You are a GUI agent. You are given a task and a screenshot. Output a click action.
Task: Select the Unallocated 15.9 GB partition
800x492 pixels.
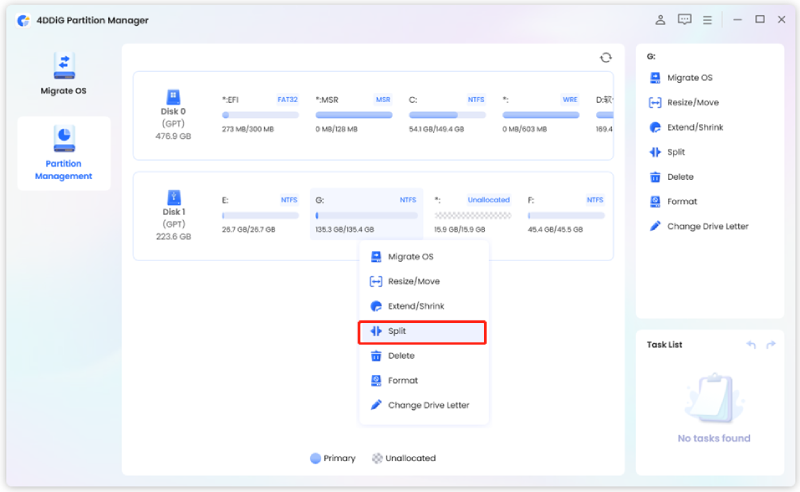pyautogui.click(x=472, y=214)
